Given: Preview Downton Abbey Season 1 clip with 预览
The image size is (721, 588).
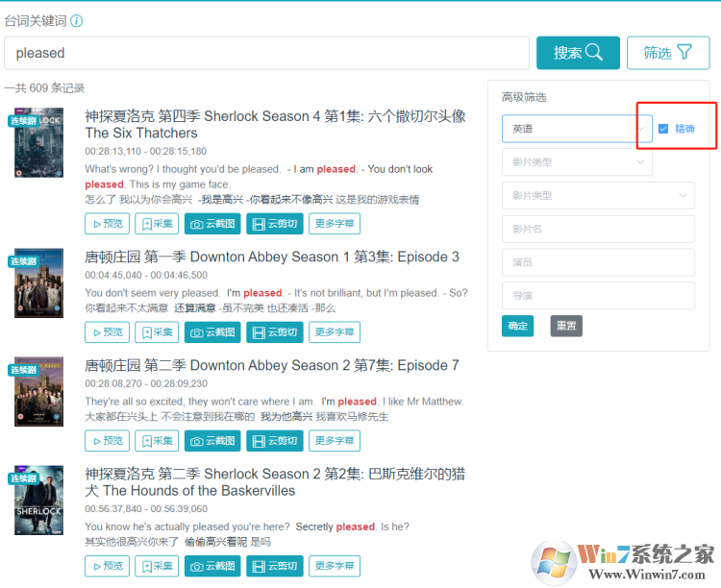Looking at the screenshot, I should tap(107, 332).
